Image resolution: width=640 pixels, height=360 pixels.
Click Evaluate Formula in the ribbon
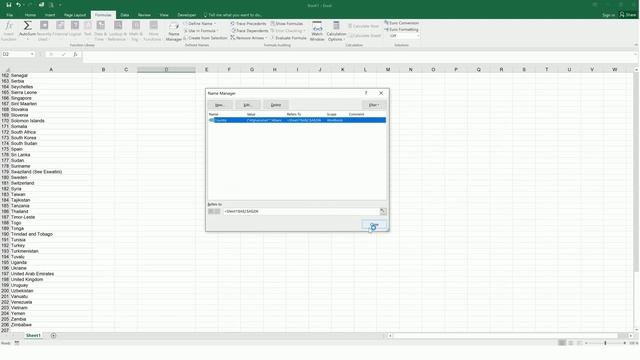288,38
